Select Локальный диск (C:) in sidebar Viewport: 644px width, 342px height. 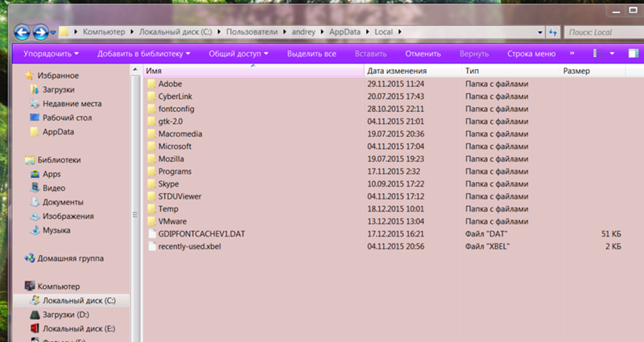point(79,300)
